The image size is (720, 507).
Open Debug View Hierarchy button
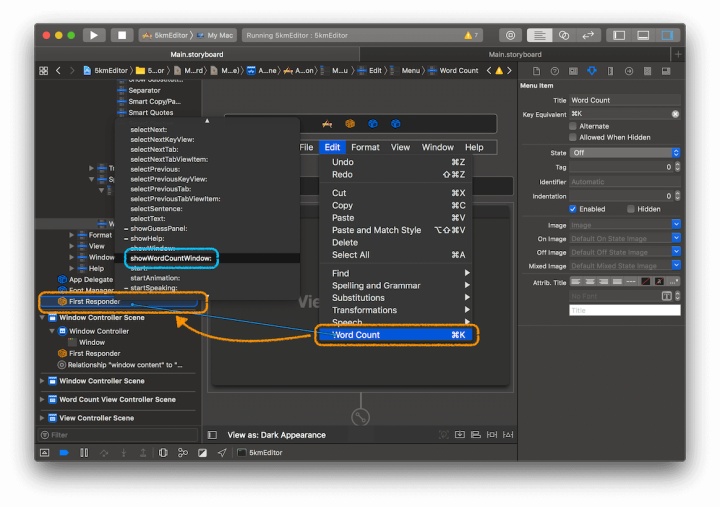point(163,453)
